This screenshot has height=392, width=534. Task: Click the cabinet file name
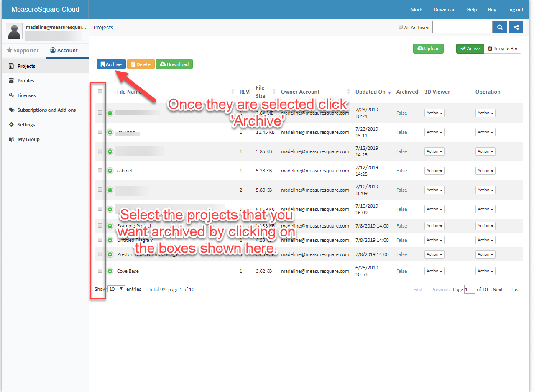click(x=125, y=171)
